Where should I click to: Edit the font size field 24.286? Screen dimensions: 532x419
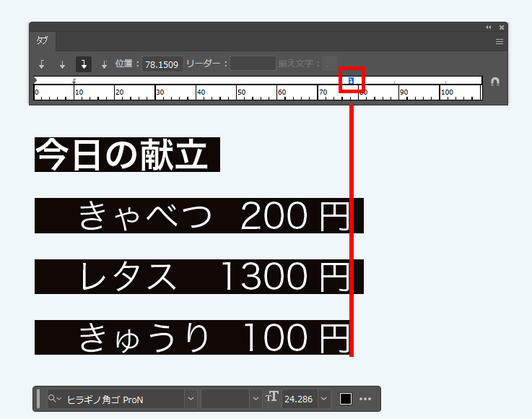pyautogui.click(x=299, y=399)
